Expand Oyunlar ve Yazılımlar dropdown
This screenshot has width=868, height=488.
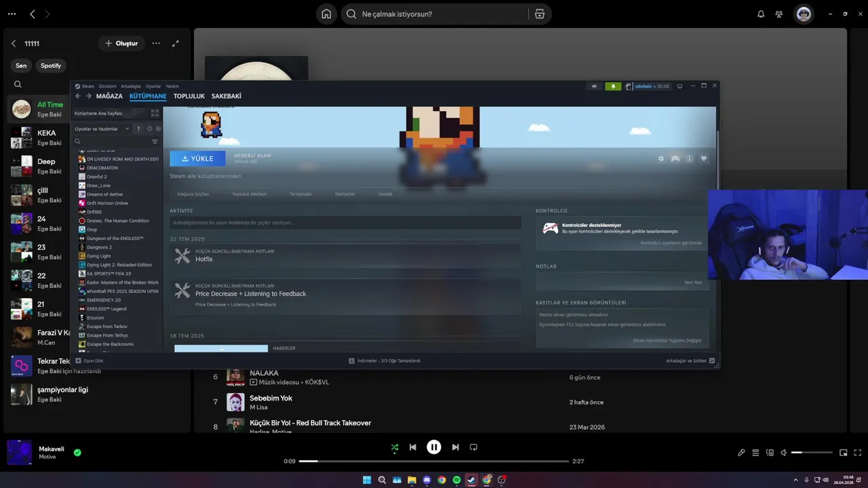(x=102, y=129)
